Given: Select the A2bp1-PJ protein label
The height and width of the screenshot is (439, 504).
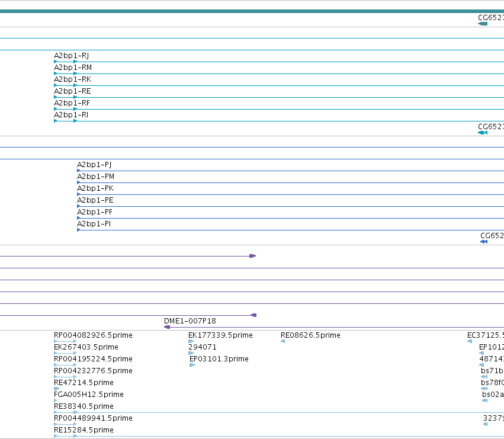Looking at the screenshot, I should point(94,165).
